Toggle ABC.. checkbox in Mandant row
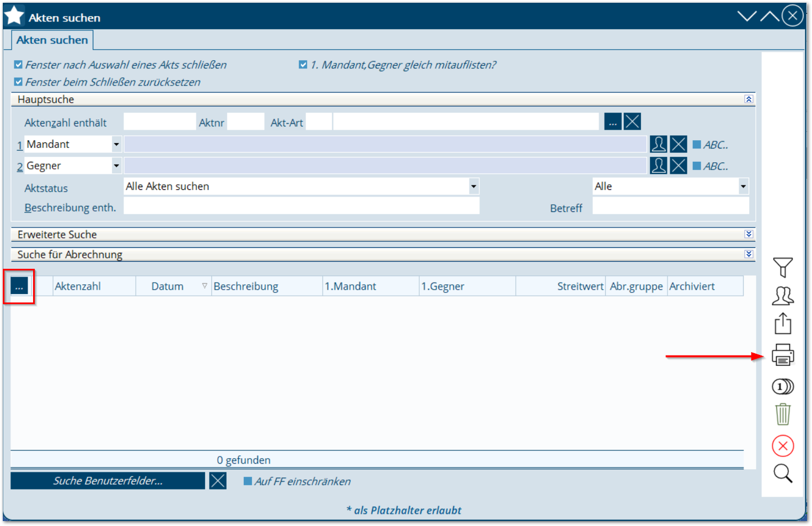Image resolution: width=812 pixels, height=526 pixels. (697, 145)
